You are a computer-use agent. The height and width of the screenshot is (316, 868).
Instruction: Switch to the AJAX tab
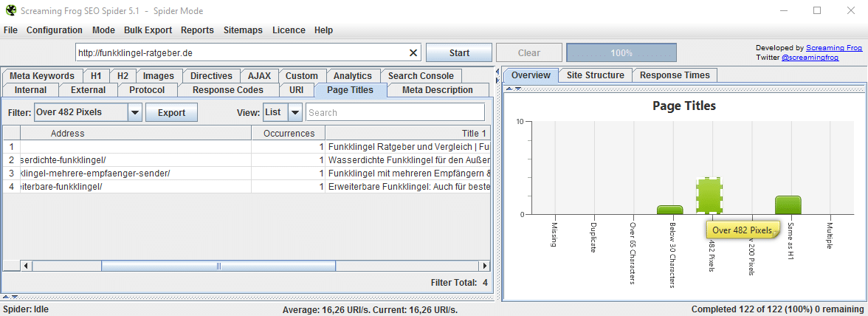[x=259, y=76]
